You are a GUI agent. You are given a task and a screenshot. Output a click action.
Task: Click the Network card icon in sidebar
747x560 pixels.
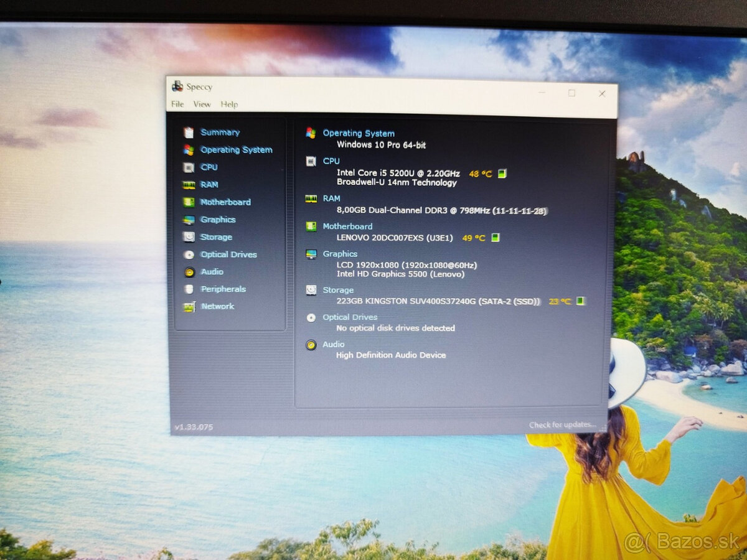[x=189, y=307]
